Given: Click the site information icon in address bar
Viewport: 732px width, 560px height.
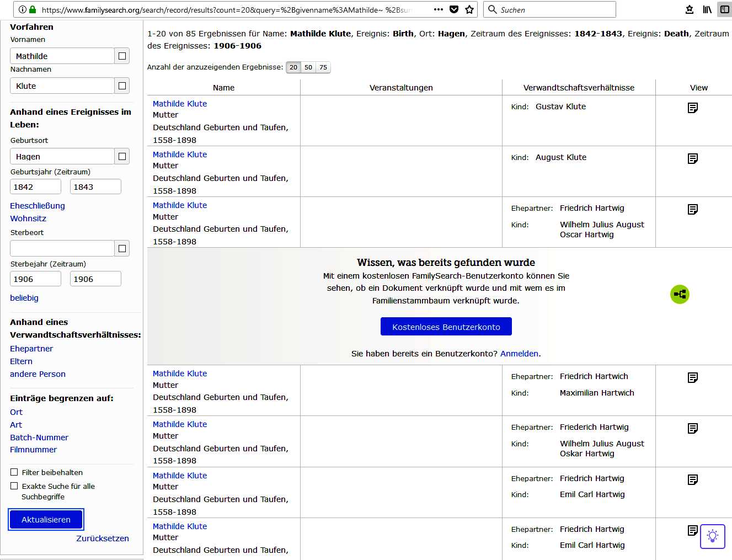Looking at the screenshot, I should click(x=23, y=9).
